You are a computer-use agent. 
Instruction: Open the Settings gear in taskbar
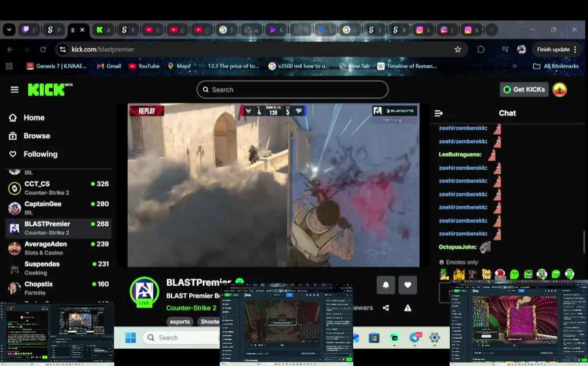point(435,338)
